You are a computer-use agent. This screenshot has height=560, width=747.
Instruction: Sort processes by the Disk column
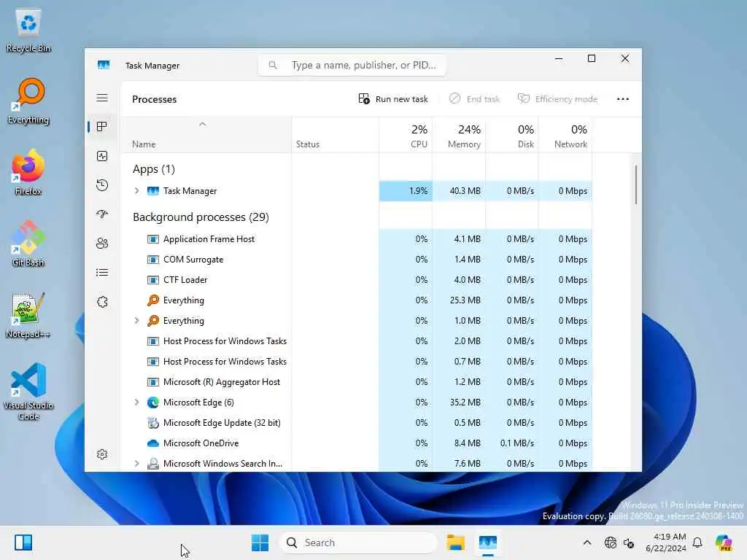click(512, 136)
